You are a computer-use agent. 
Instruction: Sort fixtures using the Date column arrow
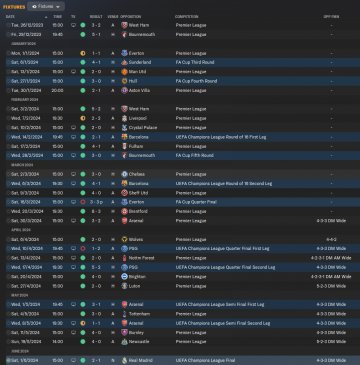[46, 17]
